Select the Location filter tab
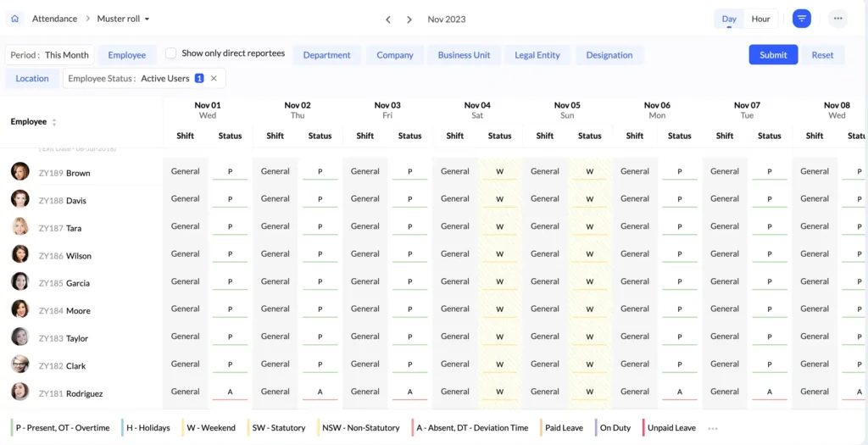This screenshot has width=868, height=445. pyautogui.click(x=32, y=78)
